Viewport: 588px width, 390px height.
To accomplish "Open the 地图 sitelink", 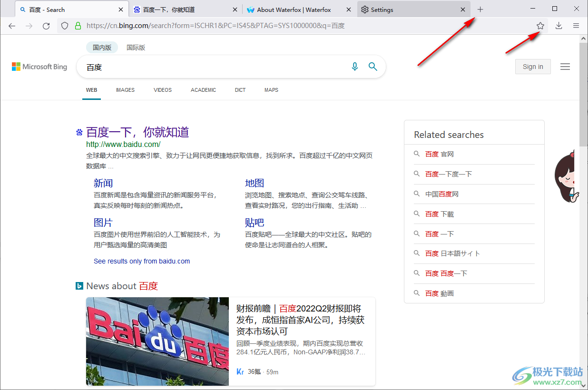I will pyautogui.click(x=255, y=183).
